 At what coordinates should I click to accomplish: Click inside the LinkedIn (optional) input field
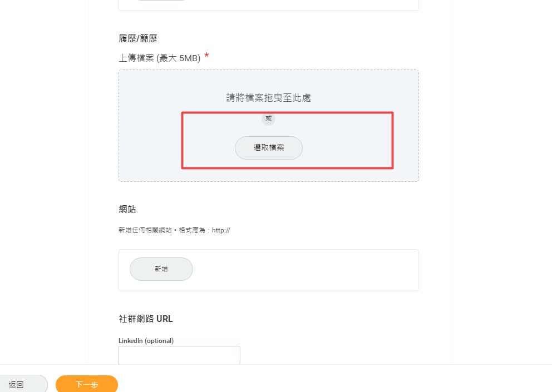(179, 355)
